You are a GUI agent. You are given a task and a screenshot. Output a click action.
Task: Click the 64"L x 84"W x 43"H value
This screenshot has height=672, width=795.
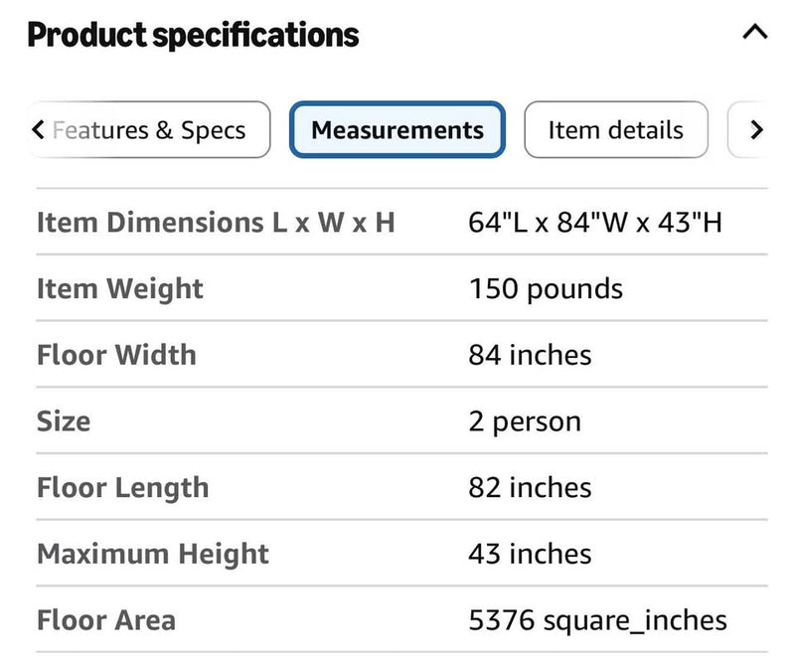click(595, 222)
